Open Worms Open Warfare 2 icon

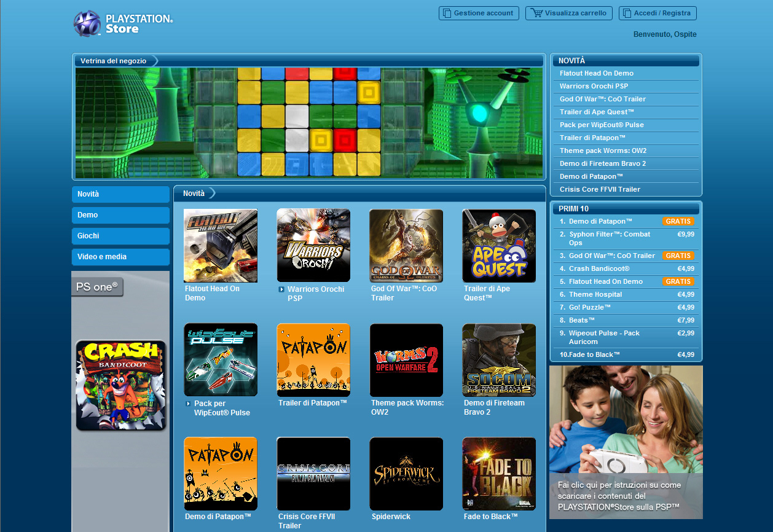(x=406, y=360)
